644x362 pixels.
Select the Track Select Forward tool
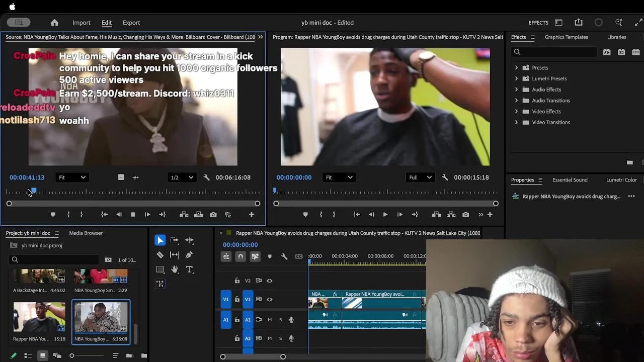click(x=175, y=240)
